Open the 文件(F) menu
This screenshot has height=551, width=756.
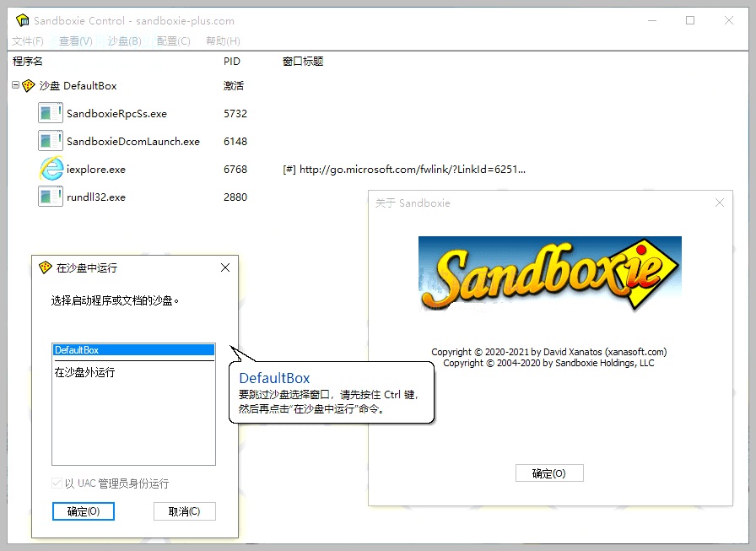click(x=28, y=41)
